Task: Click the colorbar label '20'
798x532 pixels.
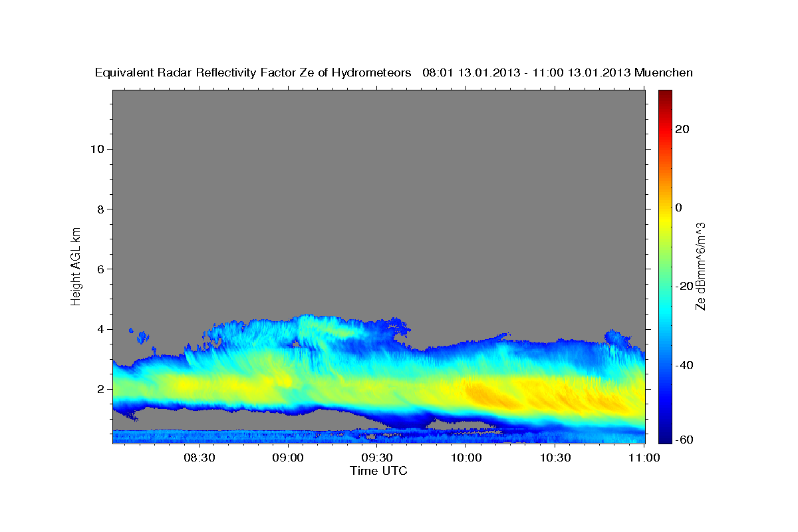Action: click(683, 129)
